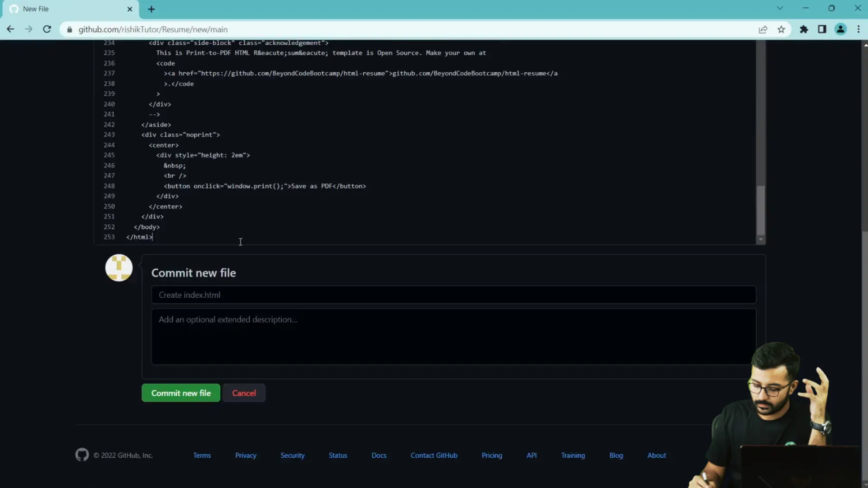Click the optional extended description box
Viewport: 868px width, 488px height.
[453, 337]
